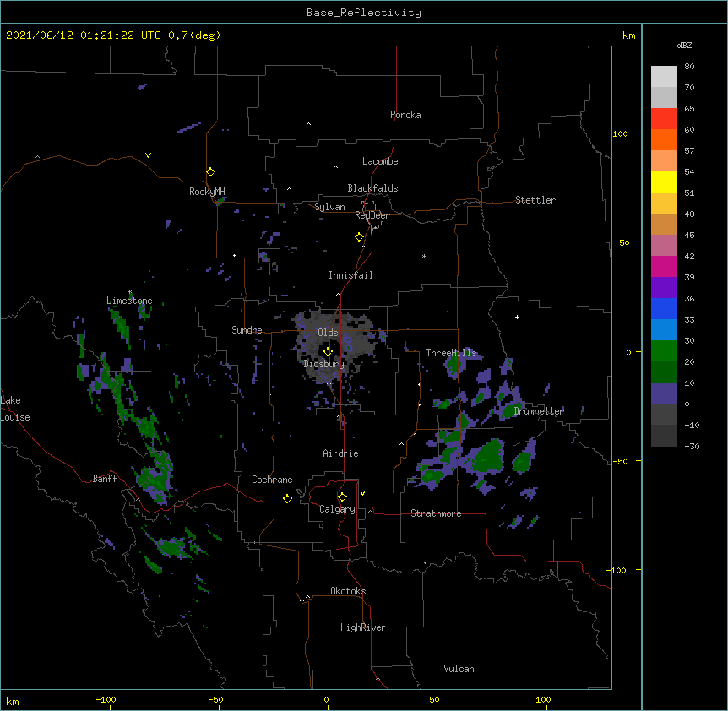Select the RockyMH label
Screen dimensions: 728x711
click(x=207, y=192)
